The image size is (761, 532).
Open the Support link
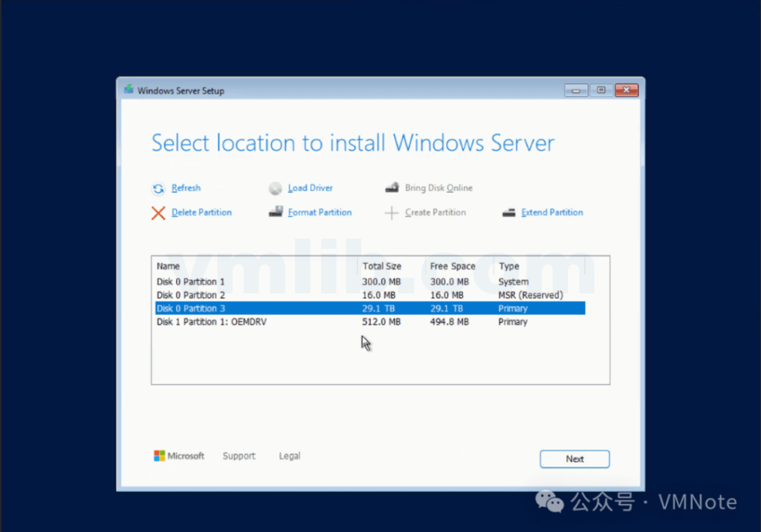[x=239, y=456]
